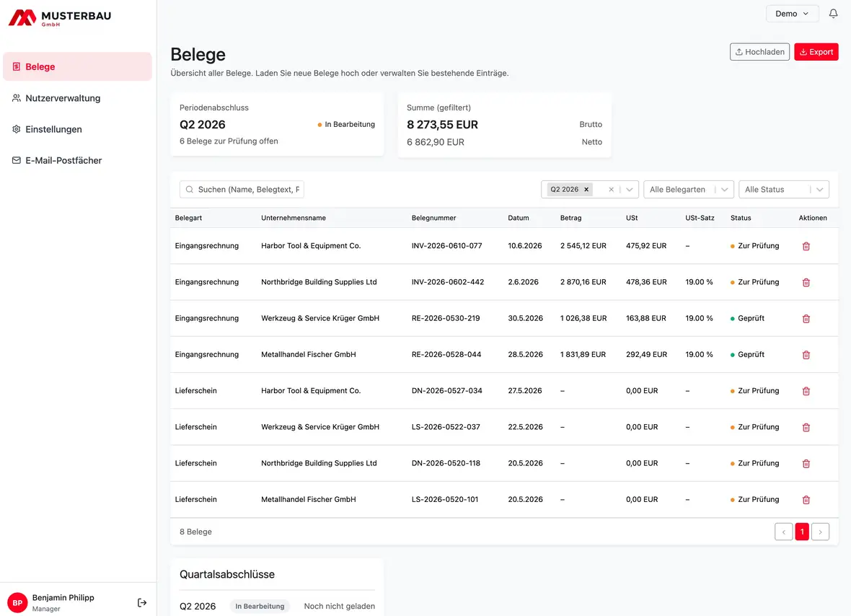Click trash icon for Northbridge INV-2026-0602-442
The image size is (851, 616).
pos(806,282)
